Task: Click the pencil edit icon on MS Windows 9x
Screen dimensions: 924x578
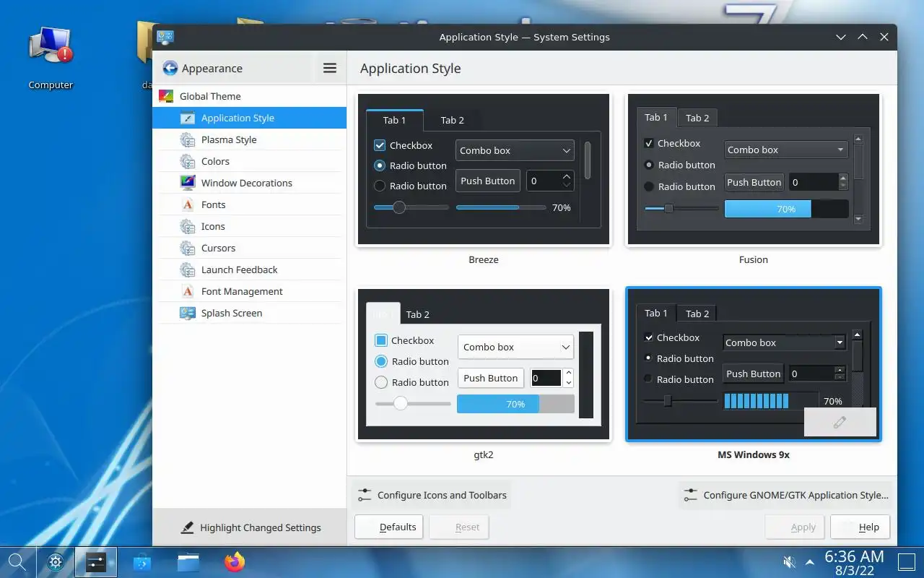Action: coord(840,423)
